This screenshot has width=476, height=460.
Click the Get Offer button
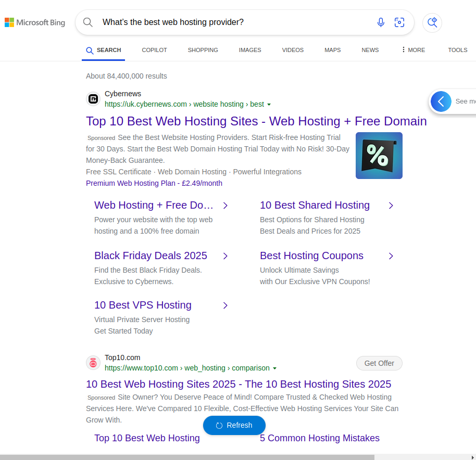(x=379, y=363)
